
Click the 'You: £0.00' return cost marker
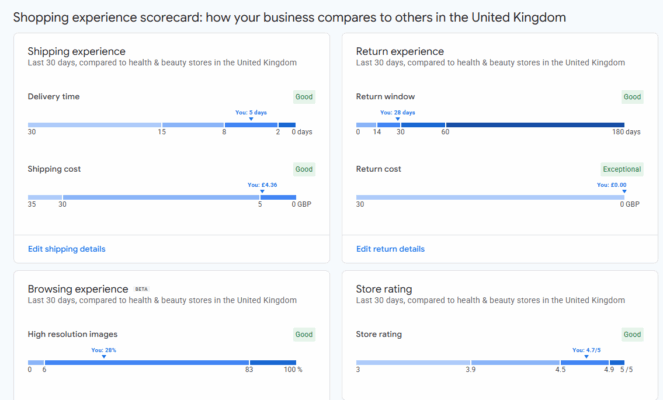pos(612,187)
